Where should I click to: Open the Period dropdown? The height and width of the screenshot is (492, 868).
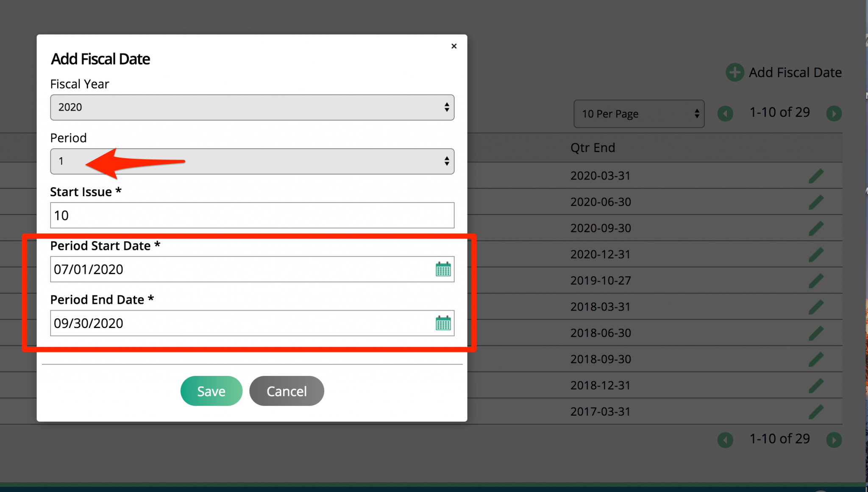tap(252, 161)
